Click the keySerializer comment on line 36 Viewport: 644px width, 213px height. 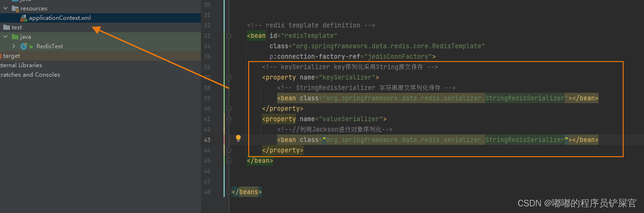click(350, 67)
